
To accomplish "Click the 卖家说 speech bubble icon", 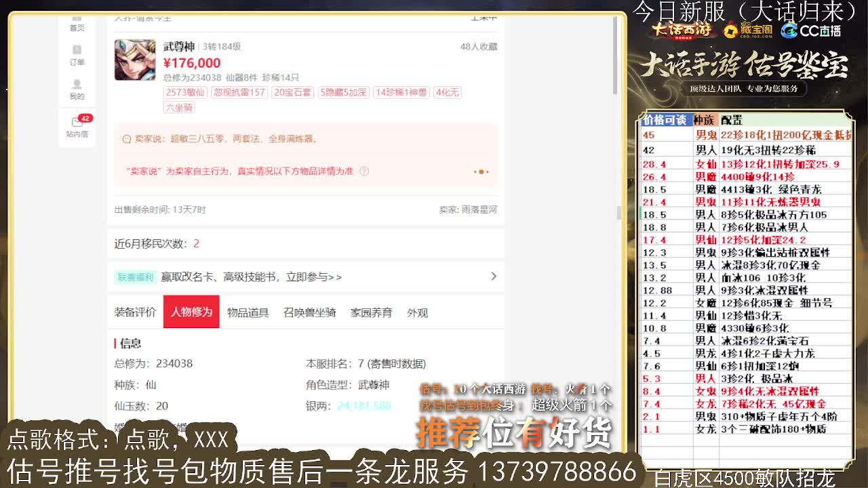I will click(x=126, y=139).
